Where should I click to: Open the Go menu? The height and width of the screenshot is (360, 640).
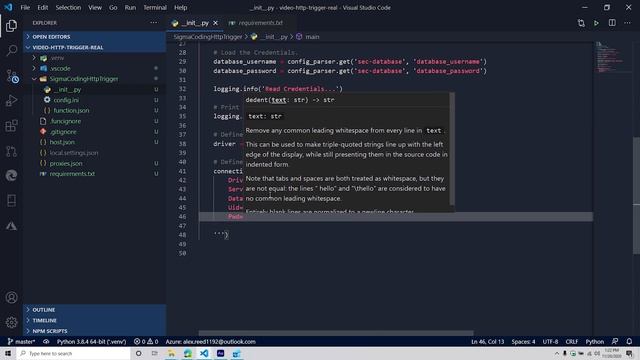coord(113,7)
